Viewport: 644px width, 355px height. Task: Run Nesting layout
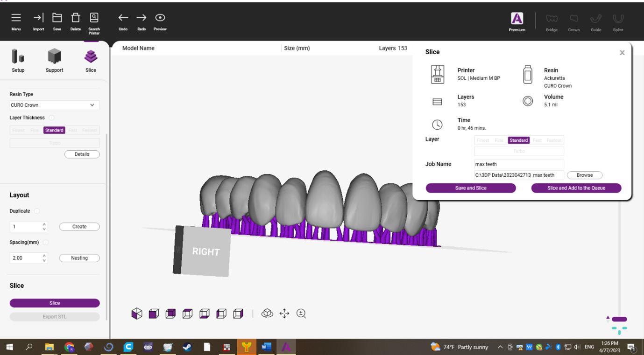point(79,258)
